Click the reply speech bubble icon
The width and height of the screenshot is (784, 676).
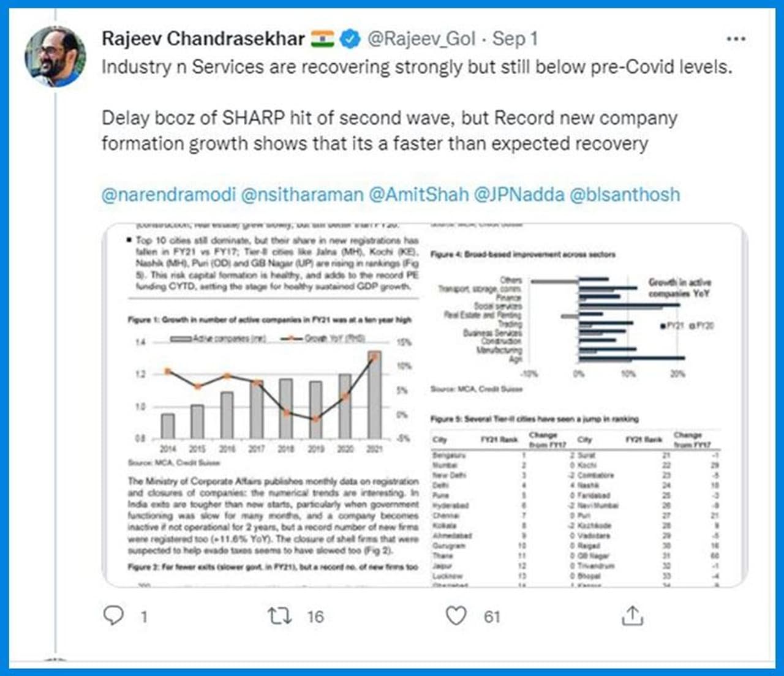(x=114, y=615)
